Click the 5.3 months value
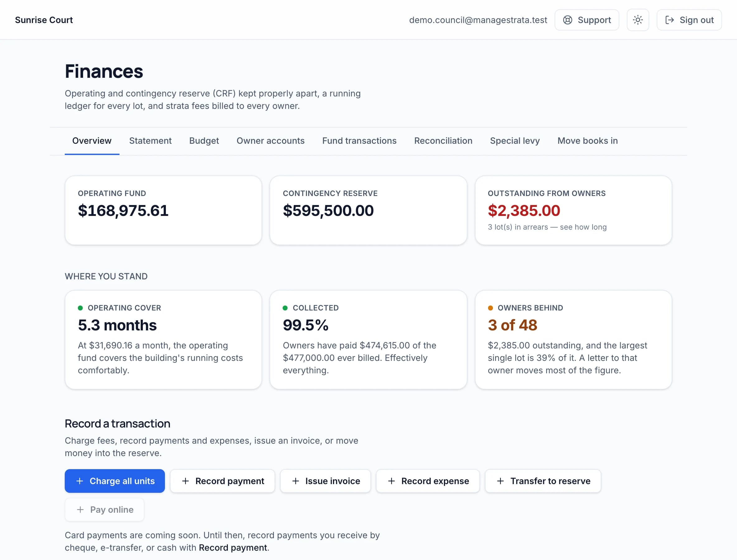 tap(117, 325)
